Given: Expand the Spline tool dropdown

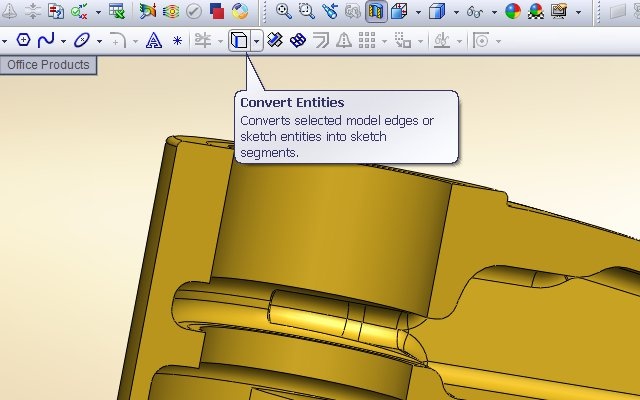Looking at the screenshot, I should (63, 41).
